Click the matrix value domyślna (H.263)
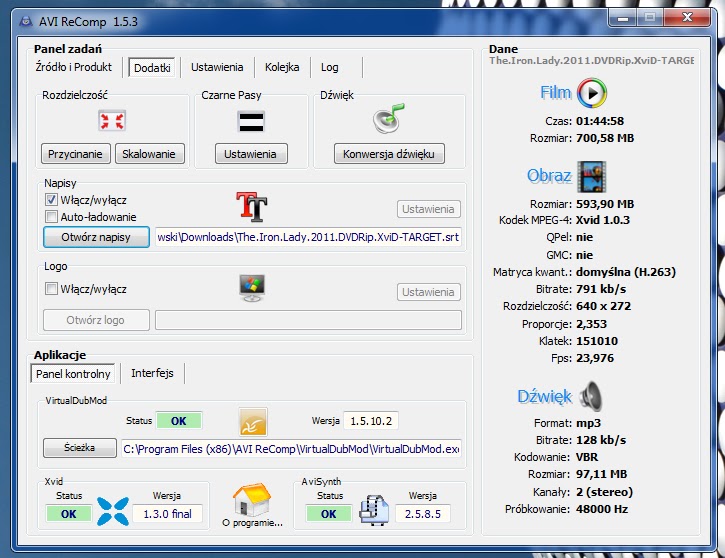Screen dimensions: 725x558 pos(626,272)
